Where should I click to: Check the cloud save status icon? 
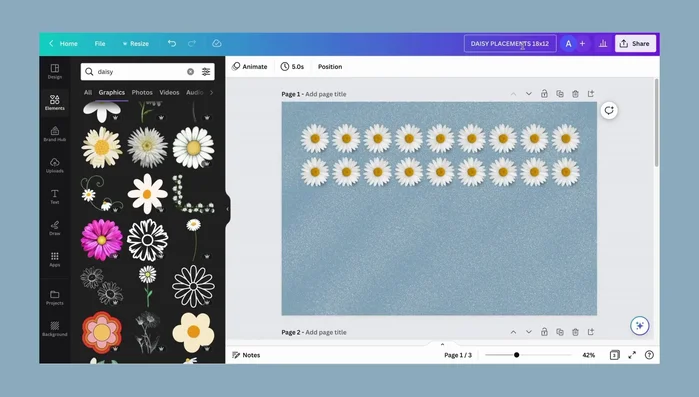[217, 43]
